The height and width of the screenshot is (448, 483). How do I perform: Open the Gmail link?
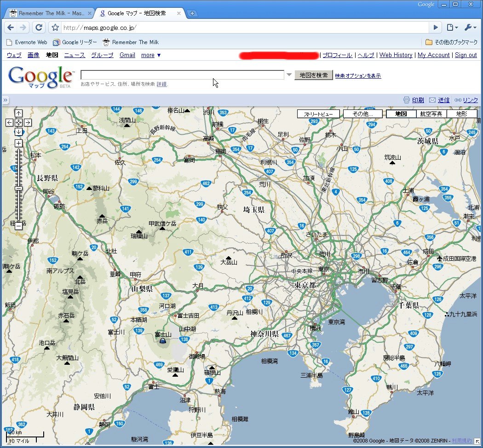coord(127,55)
